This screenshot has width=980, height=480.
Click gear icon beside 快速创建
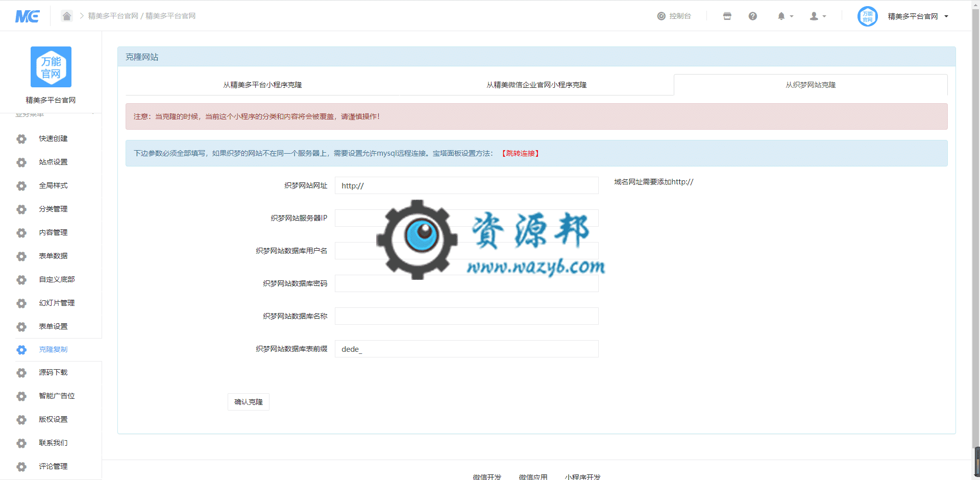[21, 139]
